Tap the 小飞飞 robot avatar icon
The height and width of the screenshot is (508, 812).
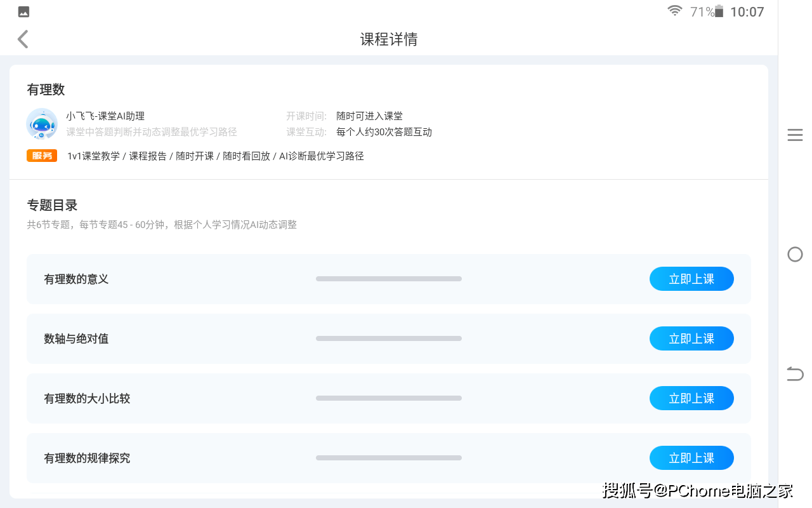[42, 124]
